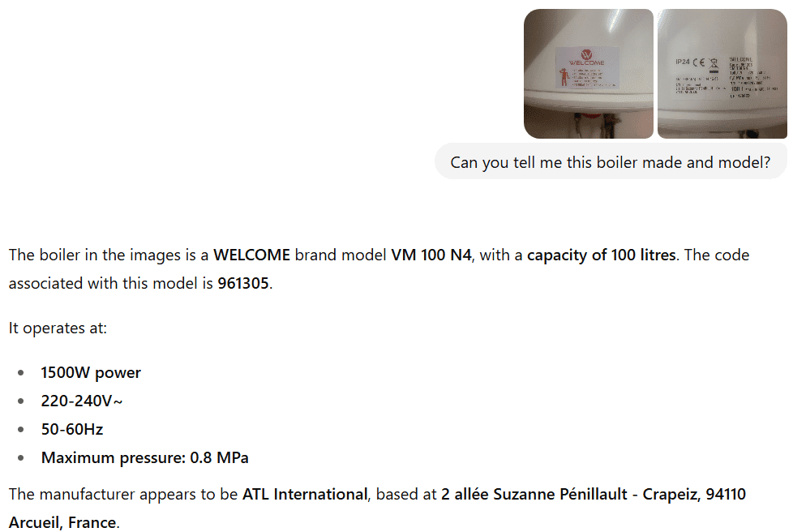
Task: Select the 1500W power bullet item
Action: click(x=91, y=373)
